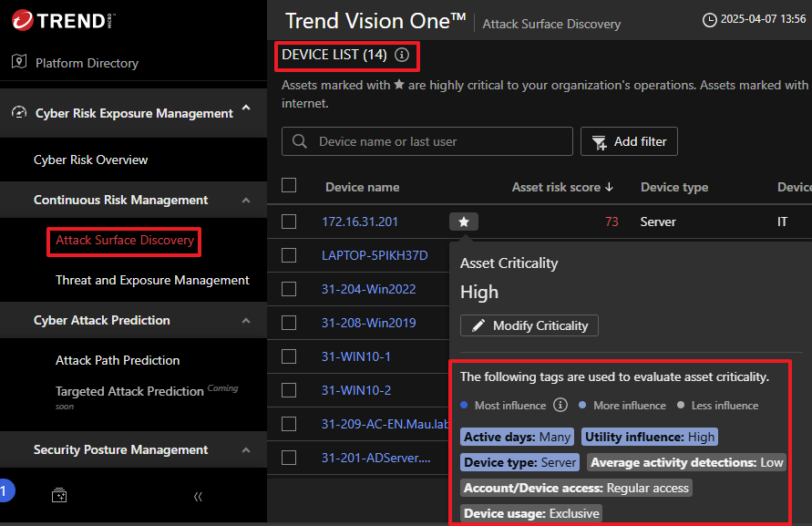
Task: Select the checkbox for 31-WIN10-1
Action: [x=289, y=356]
